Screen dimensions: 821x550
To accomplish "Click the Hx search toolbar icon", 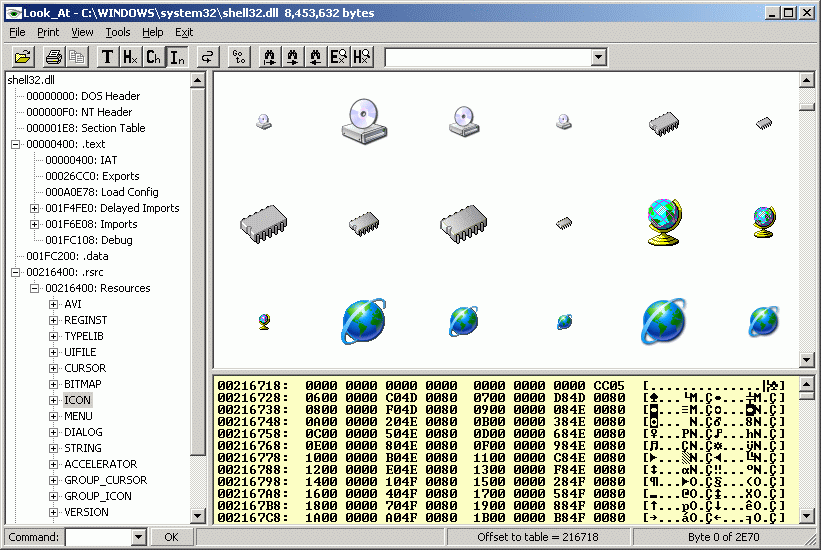I will 362,57.
